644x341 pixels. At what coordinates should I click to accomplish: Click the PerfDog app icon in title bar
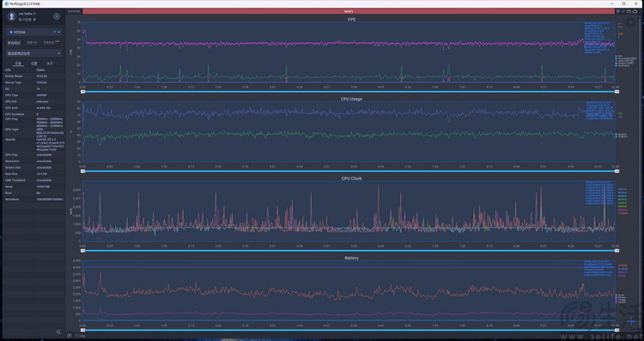click(6, 3)
